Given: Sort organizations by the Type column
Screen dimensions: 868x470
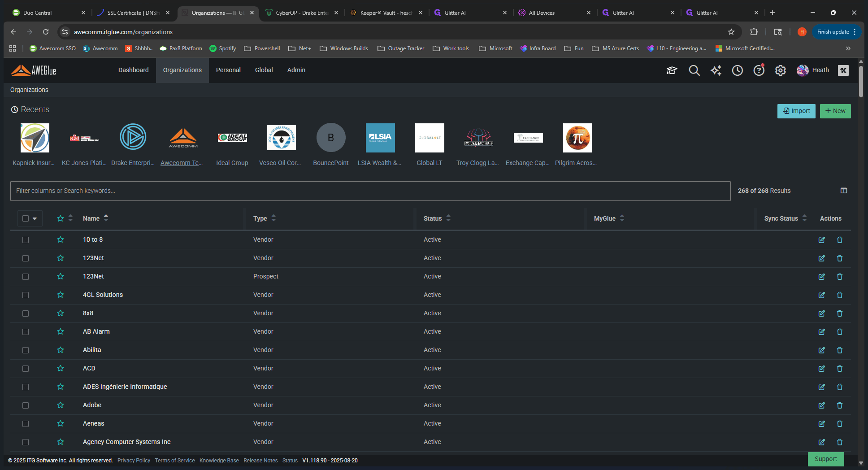Looking at the screenshot, I should 265,218.
